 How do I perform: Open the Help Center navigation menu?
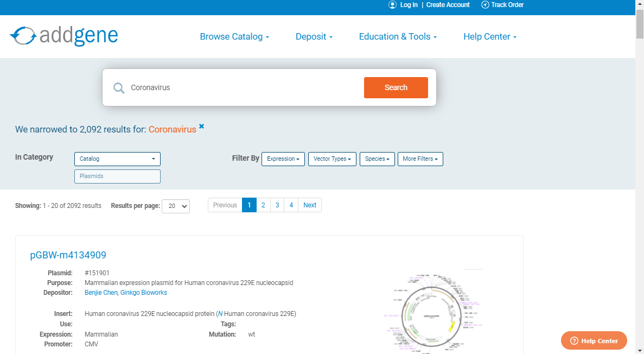tap(490, 36)
